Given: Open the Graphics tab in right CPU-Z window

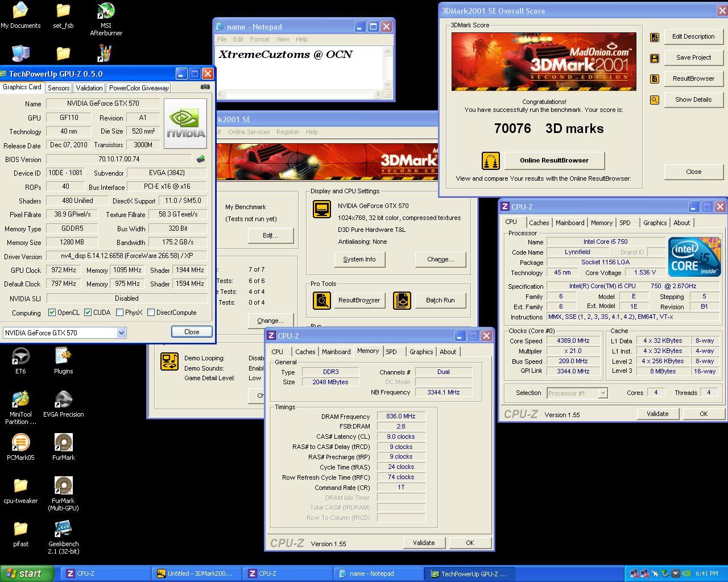Looking at the screenshot, I should (655, 223).
